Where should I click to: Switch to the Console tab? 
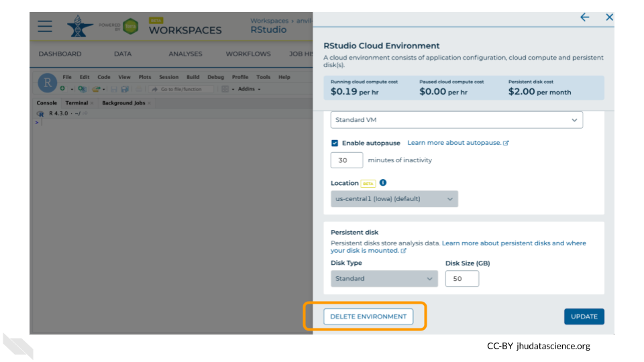(x=47, y=103)
